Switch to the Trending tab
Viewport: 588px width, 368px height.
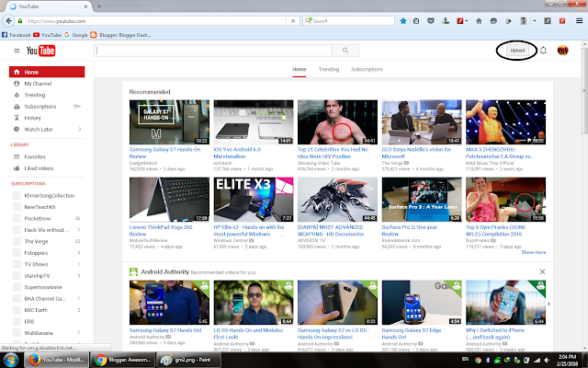click(329, 69)
